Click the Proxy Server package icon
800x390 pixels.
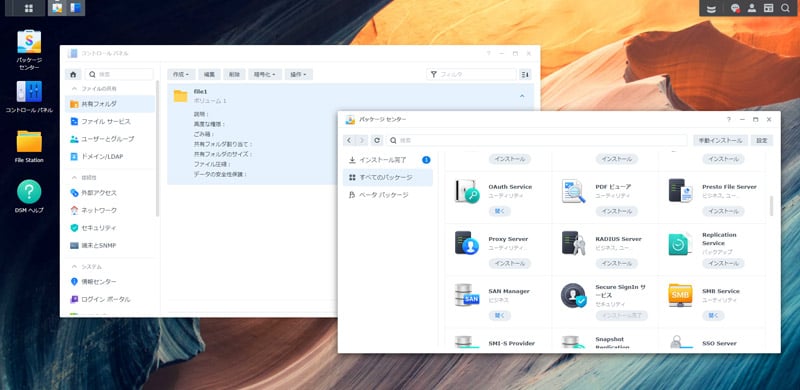pos(467,243)
